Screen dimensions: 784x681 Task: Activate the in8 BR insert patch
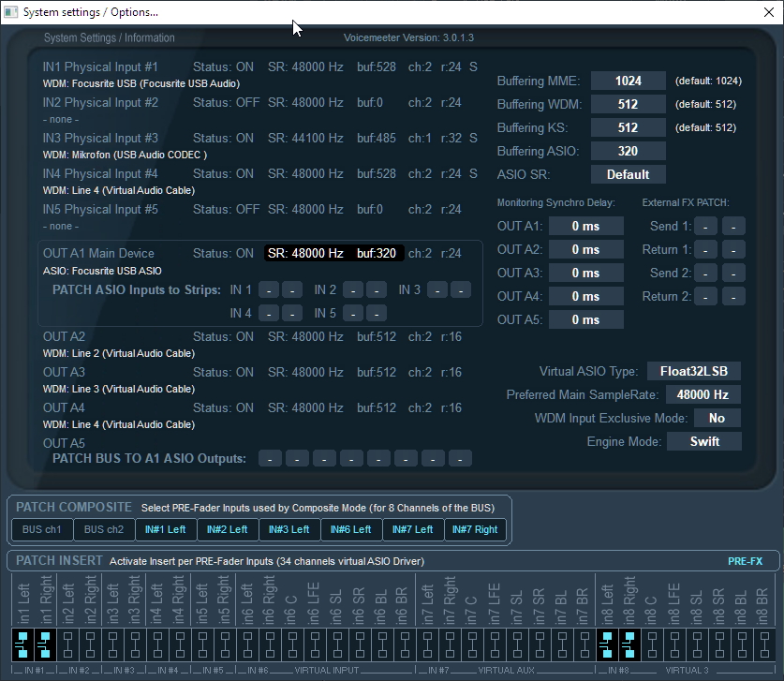point(762,644)
